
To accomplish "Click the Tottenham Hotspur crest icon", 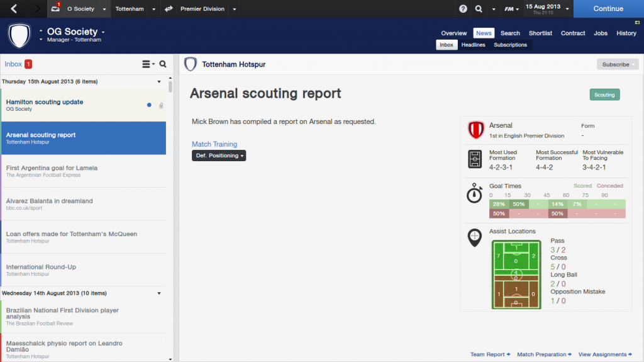I will click(190, 64).
